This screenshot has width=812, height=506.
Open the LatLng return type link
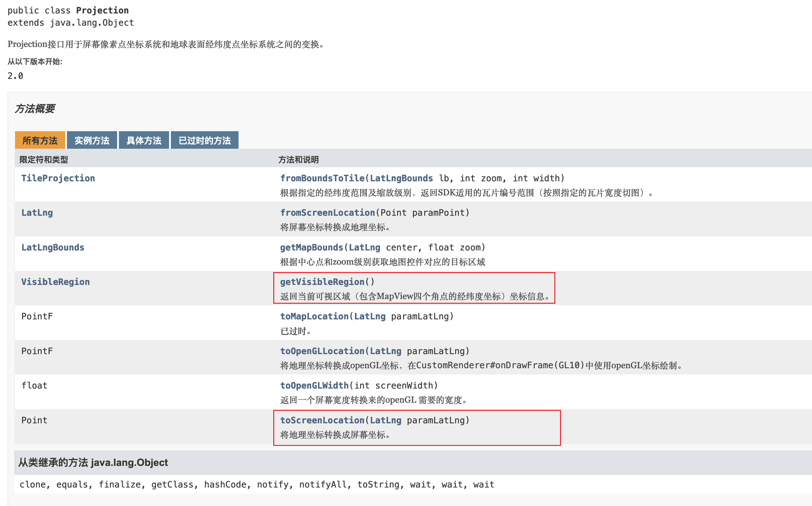point(37,213)
